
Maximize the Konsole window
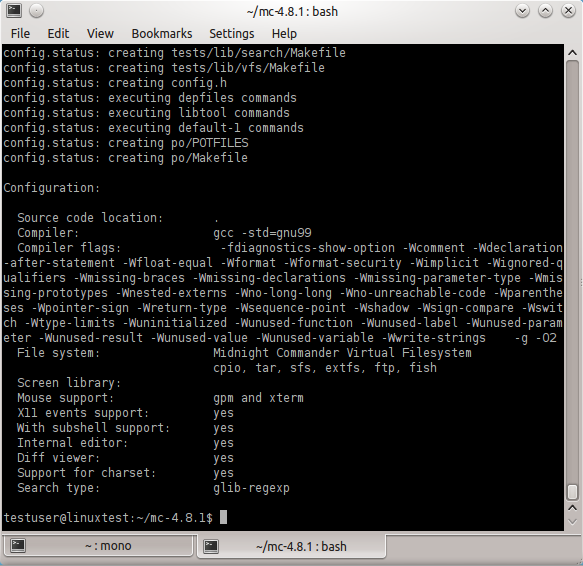tap(545, 11)
